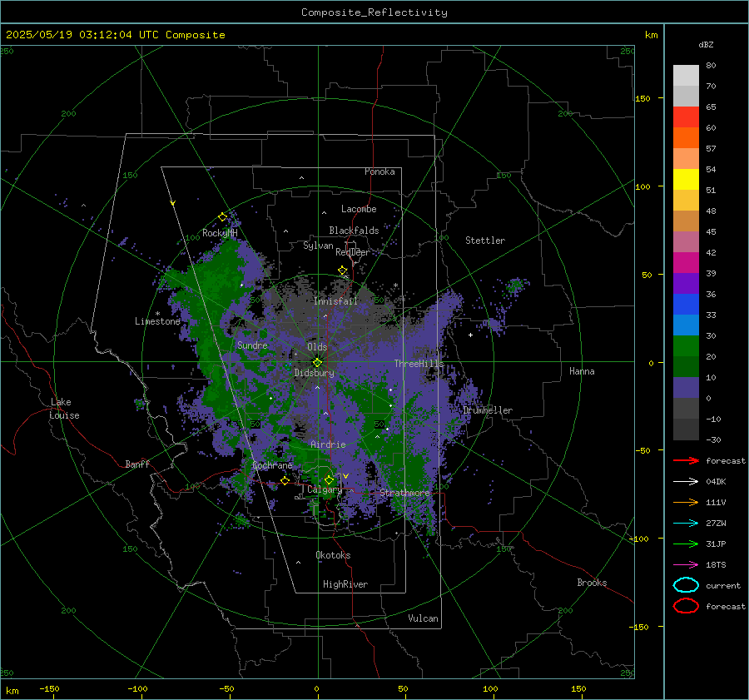
Task: Click the yellow V marker northwest of RockyMH
Action: tap(173, 203)
